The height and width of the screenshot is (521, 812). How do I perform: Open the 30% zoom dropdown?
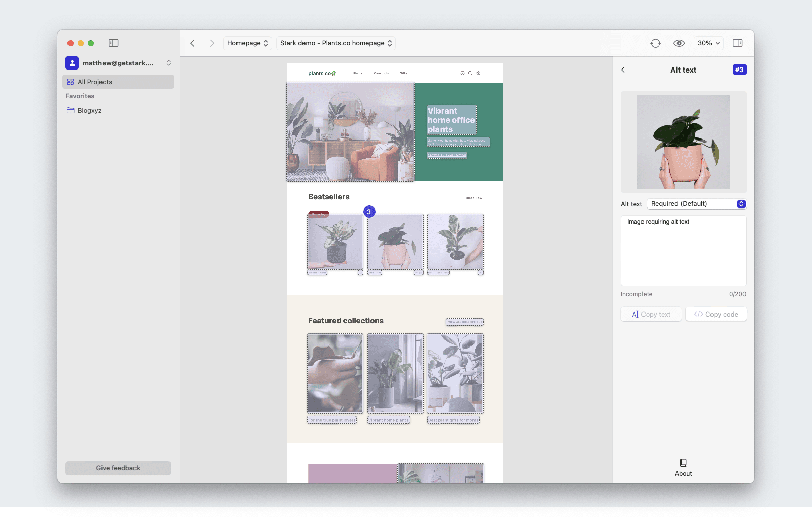[708, 43]
